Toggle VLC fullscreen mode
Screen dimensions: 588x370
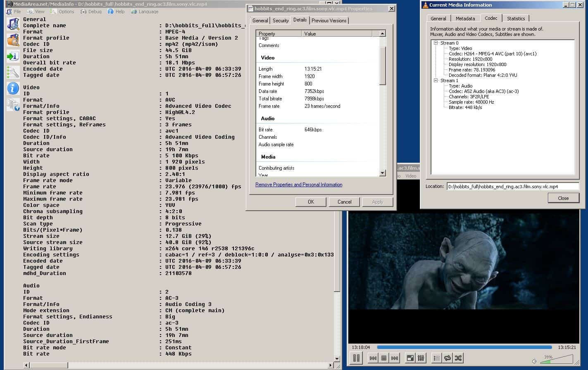(410, 358)
